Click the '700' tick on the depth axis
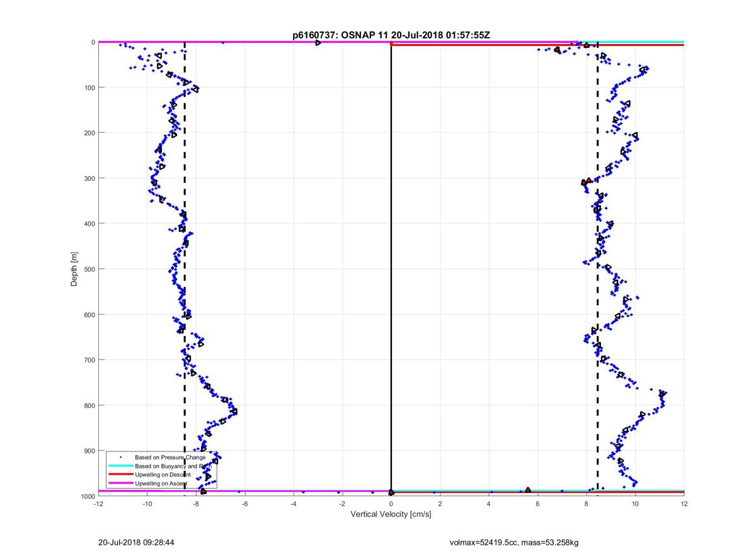Viewport: 756px width, 558px height. click(89, 360)
